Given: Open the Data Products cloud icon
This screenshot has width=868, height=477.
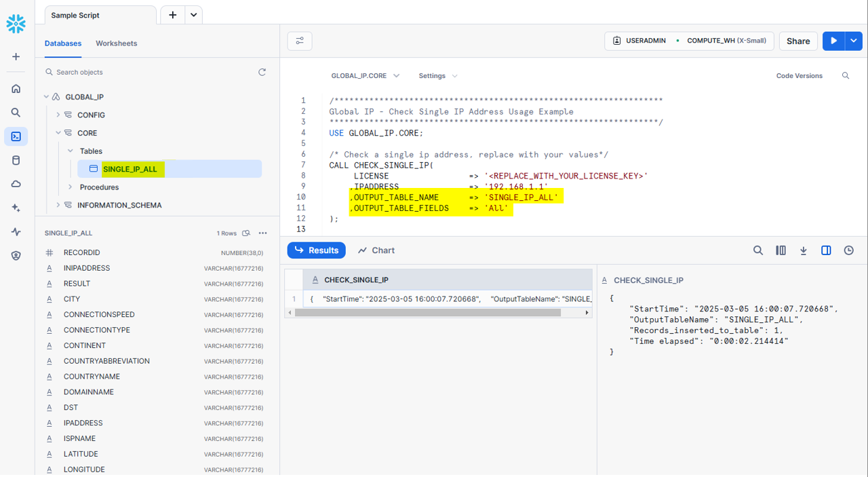Looking at the screenshot, I should click(x=16, y=184).
